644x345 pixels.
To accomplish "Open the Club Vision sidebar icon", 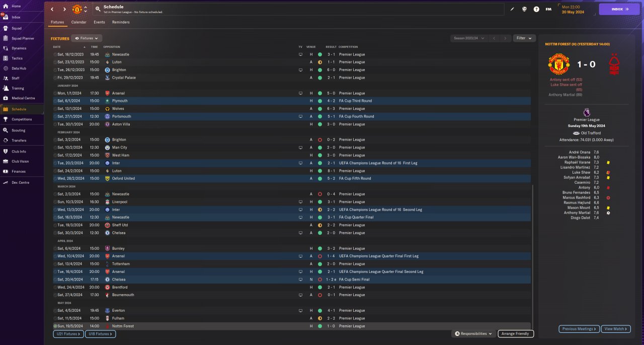I will pyautogui.click(x=5, y=161).
